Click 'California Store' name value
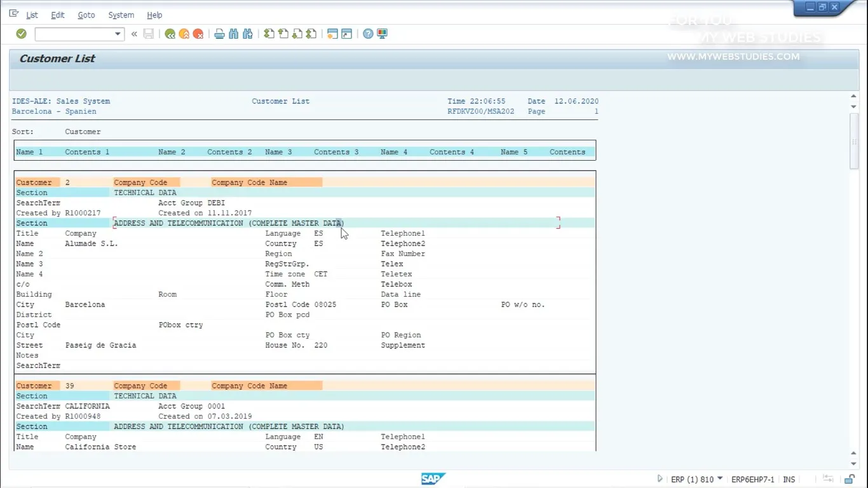 (100, 447)
